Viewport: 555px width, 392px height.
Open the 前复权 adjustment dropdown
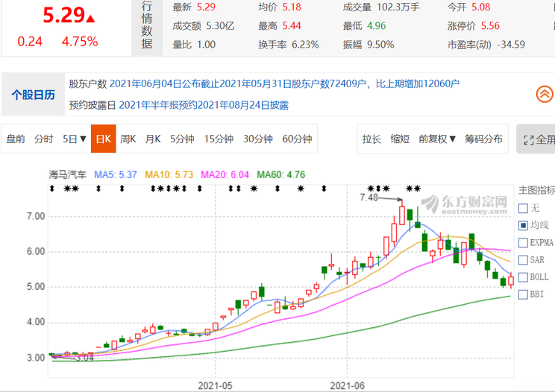click(x=437, y=139)
